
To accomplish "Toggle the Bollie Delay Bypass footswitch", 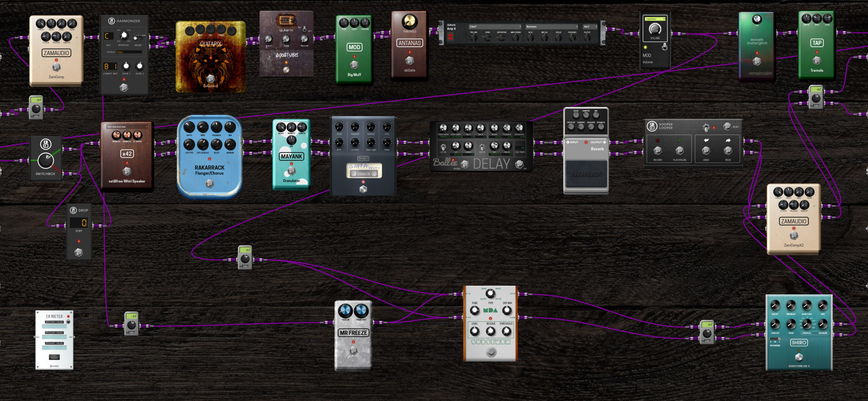I will coord(465,164).
